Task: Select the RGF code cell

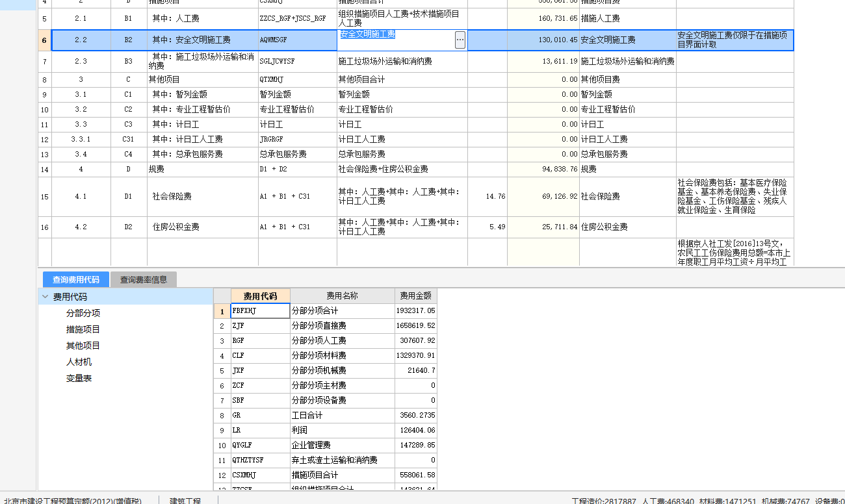Action: pos(260,340)
